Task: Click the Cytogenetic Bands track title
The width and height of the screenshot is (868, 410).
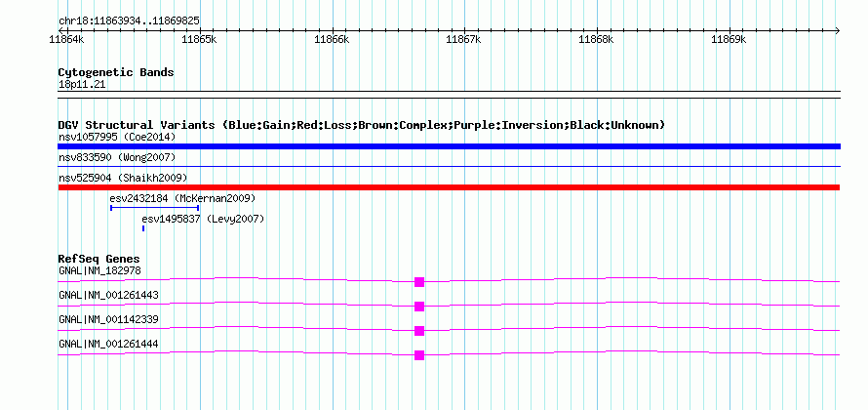Action: pyautogui.click(x=116, y=72)
